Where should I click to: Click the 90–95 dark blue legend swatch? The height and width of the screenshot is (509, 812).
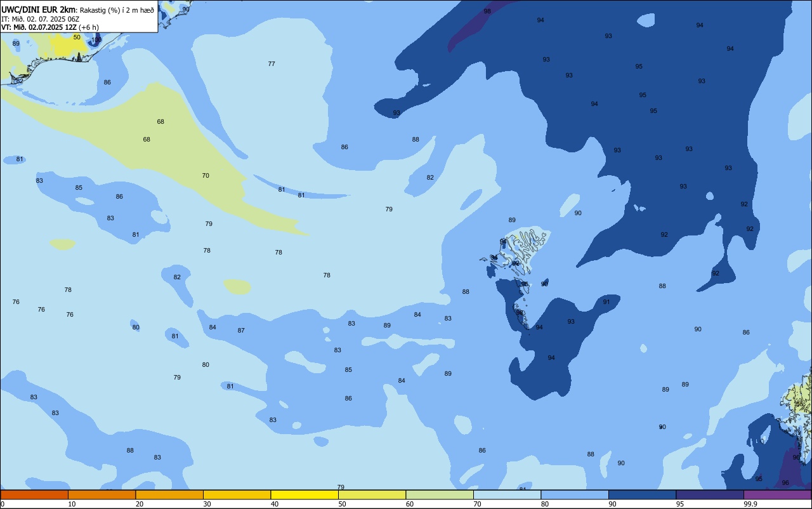pos(642,494)
